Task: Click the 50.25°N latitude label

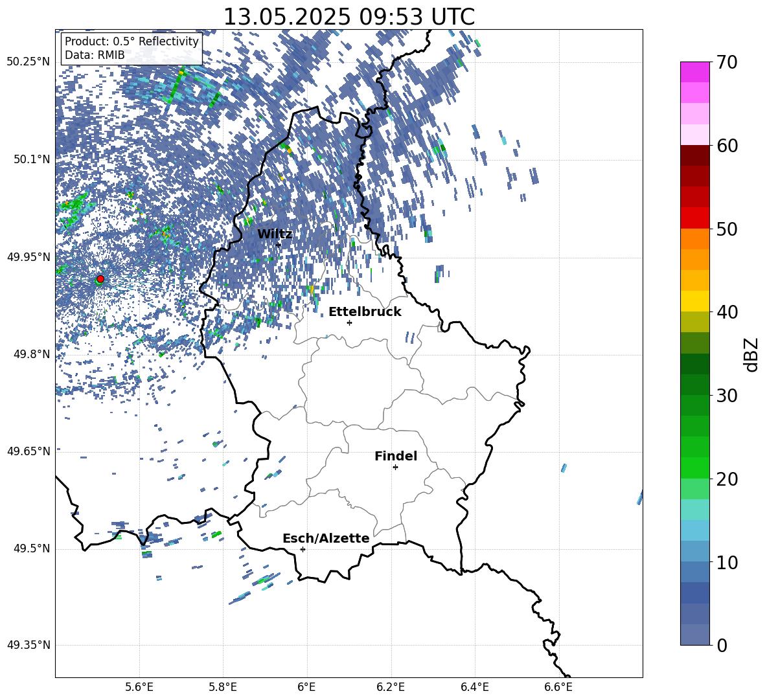Action: pyautogui.click(x=29, y=62)
